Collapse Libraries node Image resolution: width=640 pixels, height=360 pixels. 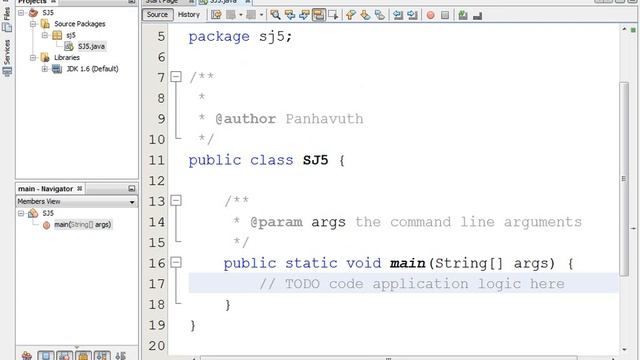pyautogui.click(x=33, y=58)
